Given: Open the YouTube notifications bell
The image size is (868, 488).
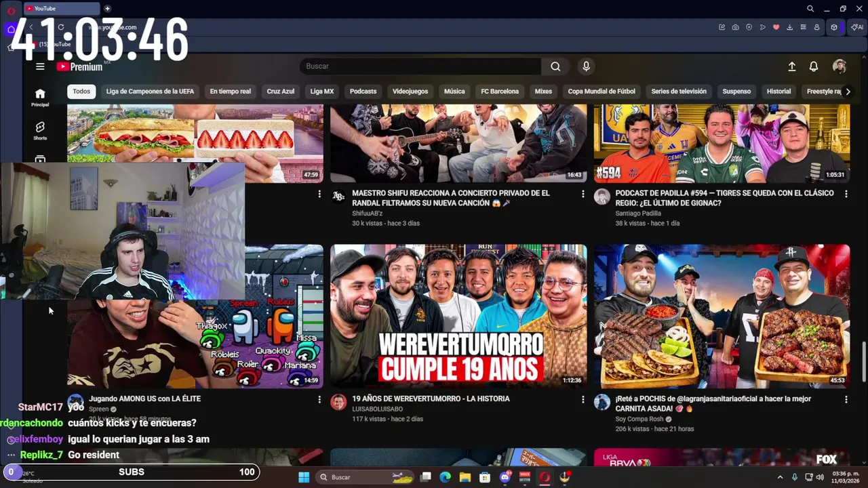Looking at the screenshot, I should [813, 66].
